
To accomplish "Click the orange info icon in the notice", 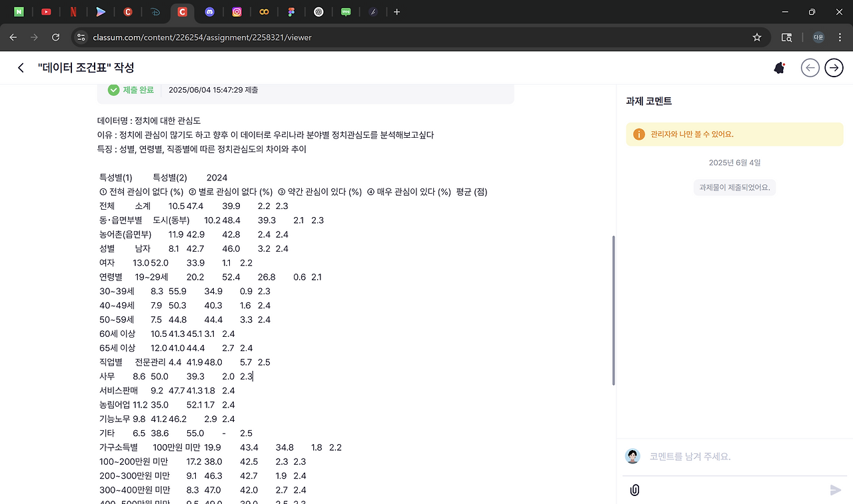I will (x=639, y=134).
